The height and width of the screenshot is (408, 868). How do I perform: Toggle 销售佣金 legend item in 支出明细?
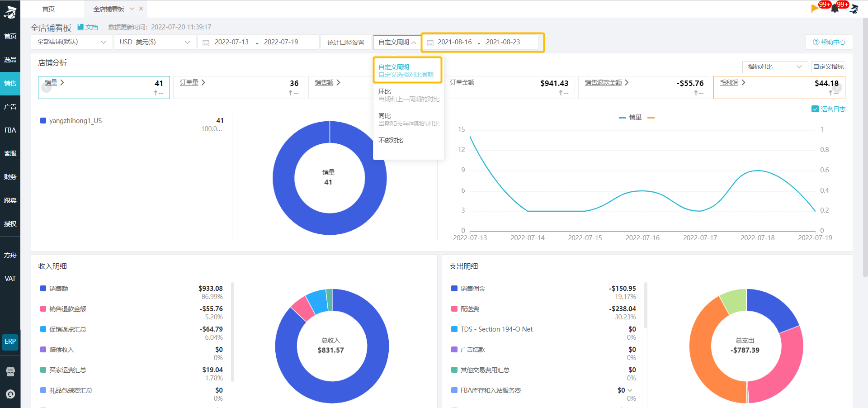tap(468, 289)
